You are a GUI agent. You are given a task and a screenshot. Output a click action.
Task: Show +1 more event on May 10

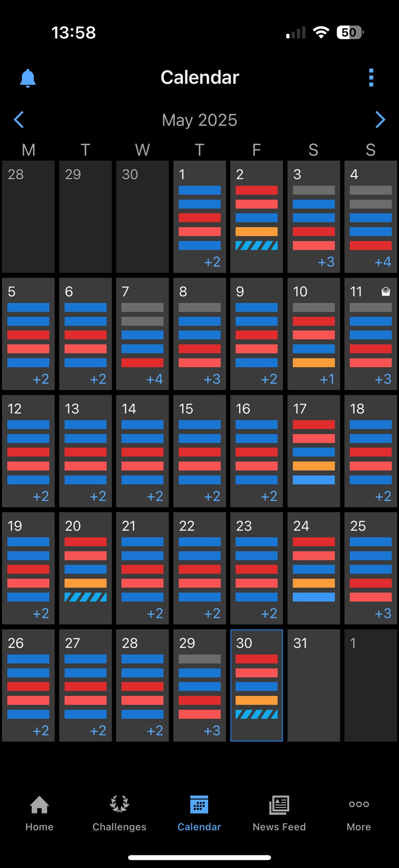(x=327, y=379)
